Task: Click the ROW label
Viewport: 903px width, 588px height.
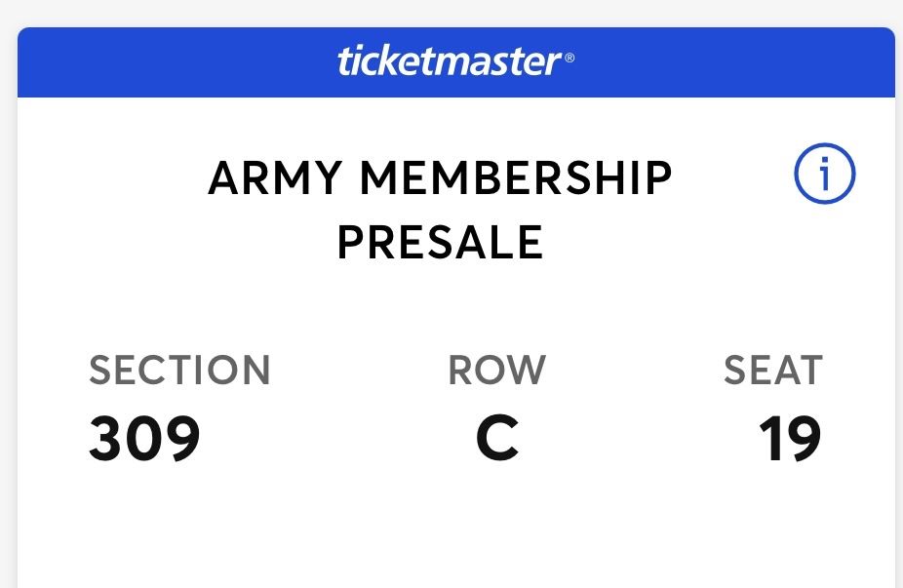Action: (496, 371)
